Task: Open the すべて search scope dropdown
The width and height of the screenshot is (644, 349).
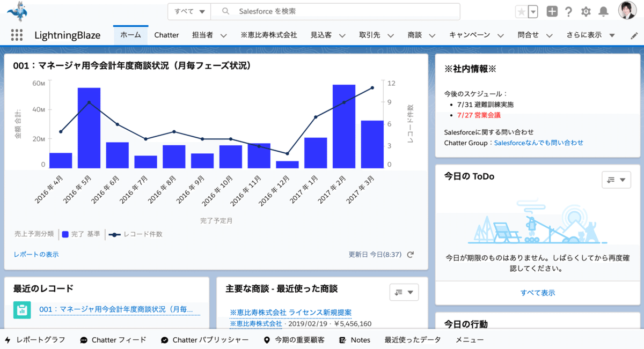Action: click(189, 11)
